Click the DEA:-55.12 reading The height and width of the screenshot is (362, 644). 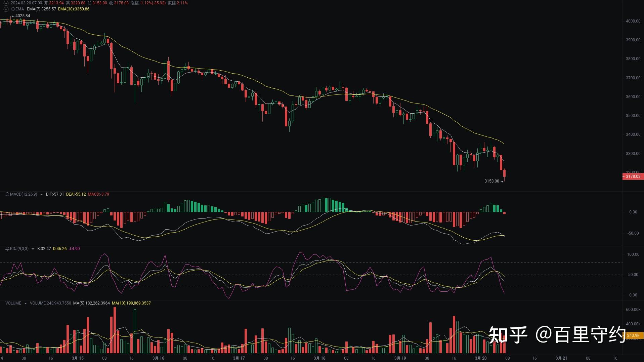click(x=76, y=194)
